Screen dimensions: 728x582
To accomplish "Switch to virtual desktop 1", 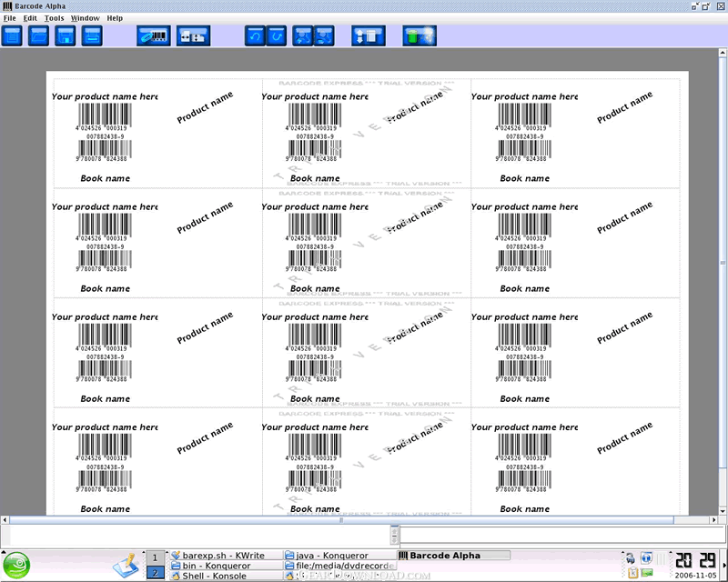I will pyautogui.click(x=155, y=557).
